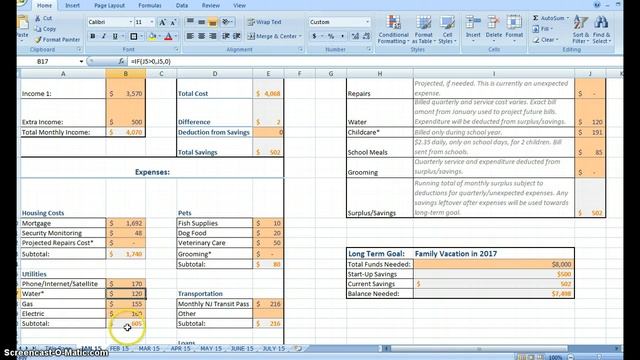Open Cell Styles gallery
Viewport: 640px width, 360px height.
447,29
